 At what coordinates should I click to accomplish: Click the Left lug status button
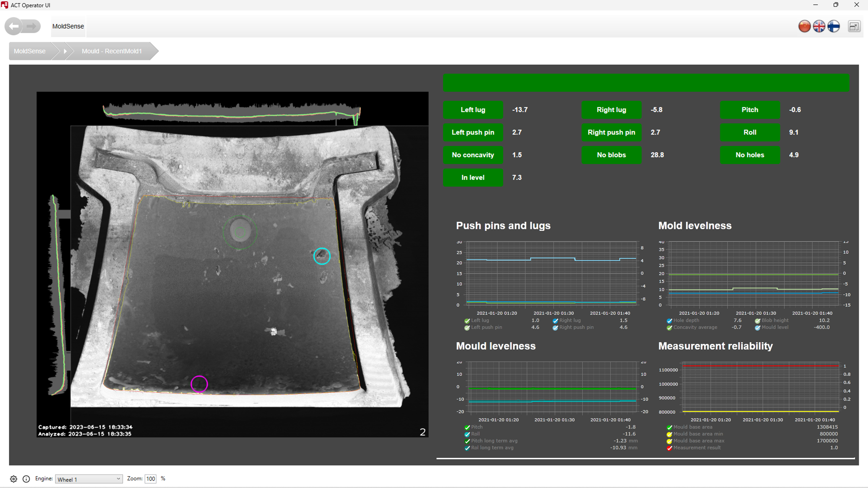(x=473, y=110)
